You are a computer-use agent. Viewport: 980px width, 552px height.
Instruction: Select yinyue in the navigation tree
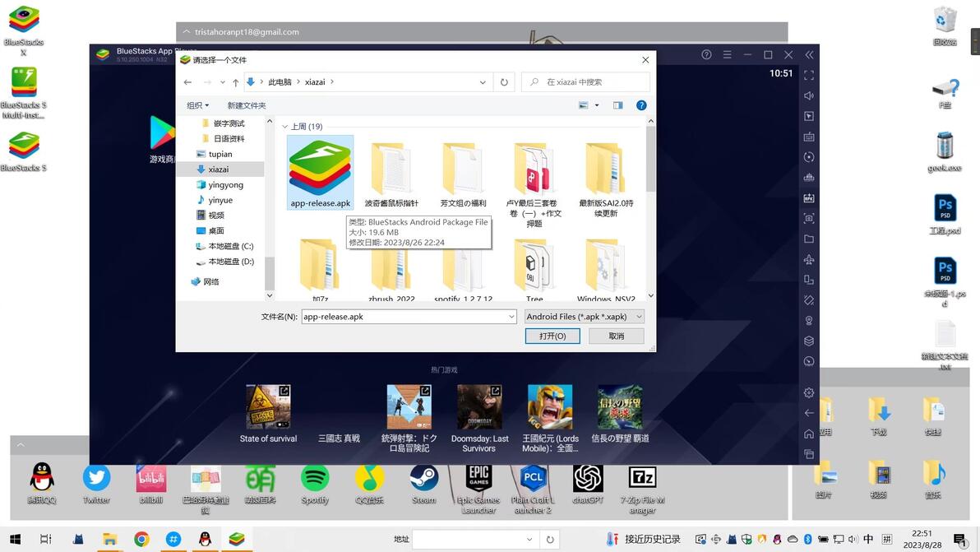220,200
